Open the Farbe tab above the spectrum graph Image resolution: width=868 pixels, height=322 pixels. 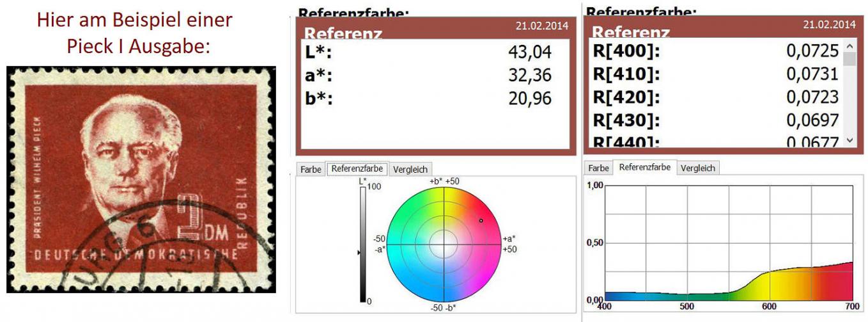point(599,168)
